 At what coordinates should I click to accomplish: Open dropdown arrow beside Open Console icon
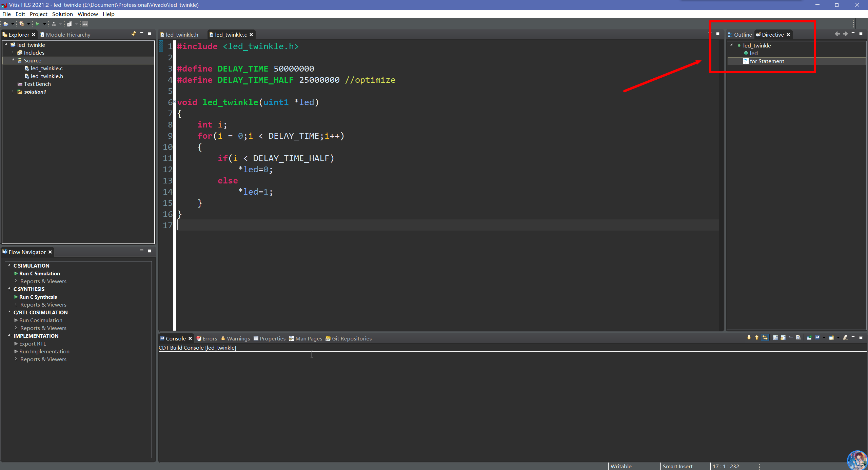pyautogui.click(x=838, y=338)
